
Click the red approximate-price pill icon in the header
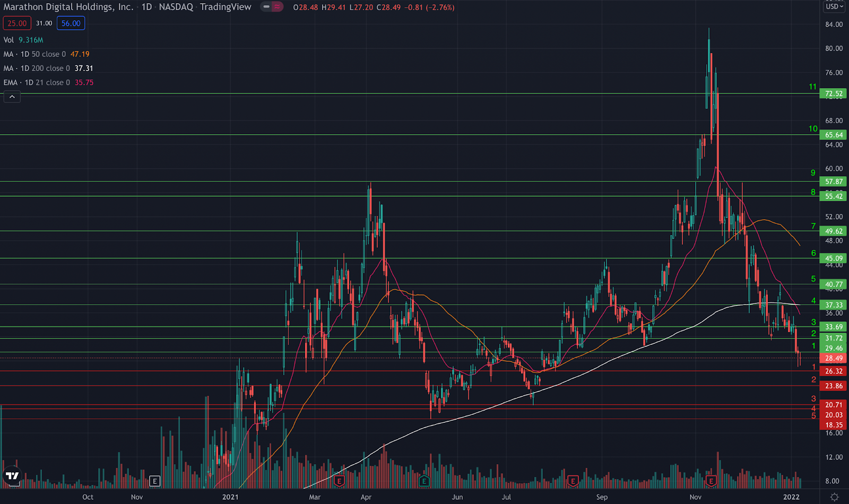pos(275,7)
